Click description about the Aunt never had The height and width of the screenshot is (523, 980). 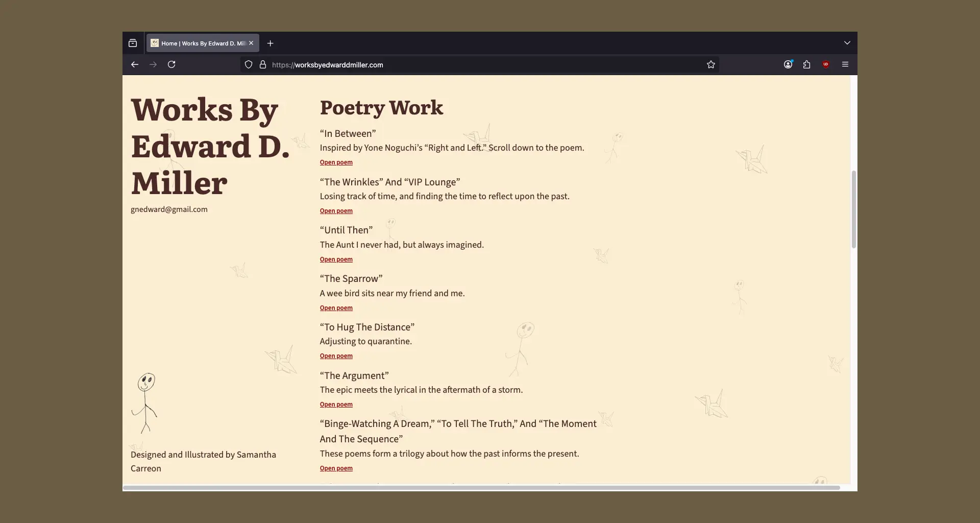(x=402, y=245)
